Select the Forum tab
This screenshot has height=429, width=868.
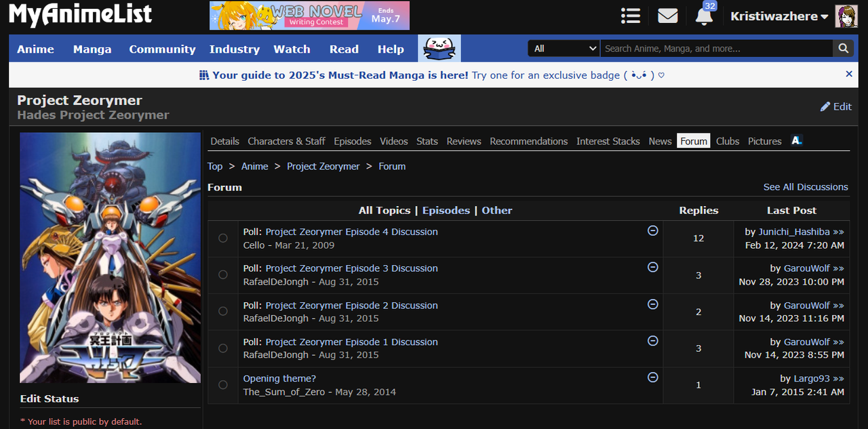[x=694, y=141]
